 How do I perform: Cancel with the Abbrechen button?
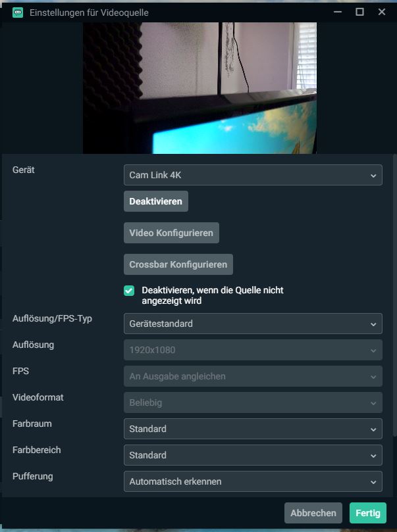pyautogui.click(x=314, y=513)
